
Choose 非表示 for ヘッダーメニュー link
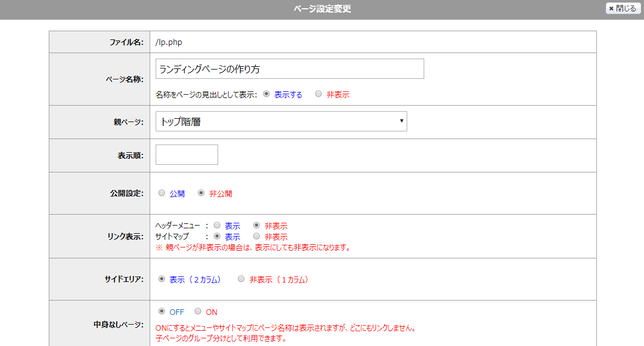257,226
